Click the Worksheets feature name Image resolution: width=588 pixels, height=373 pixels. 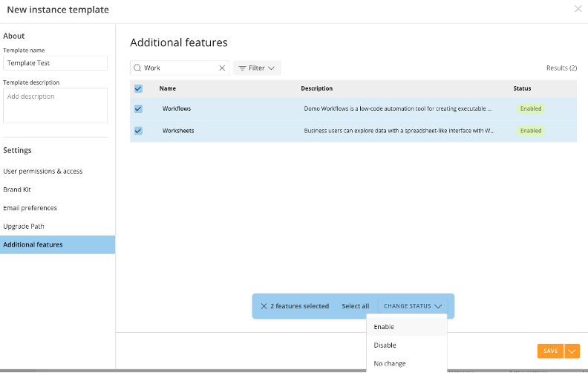[178, 131]
